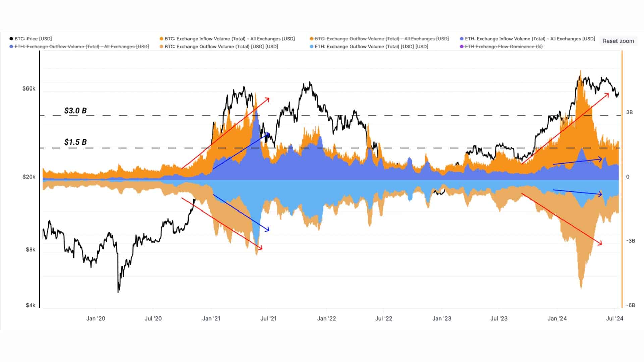This screenshot has width=644, height=362.
Task: Click the Reset zoom button
Action: point(618,41)
